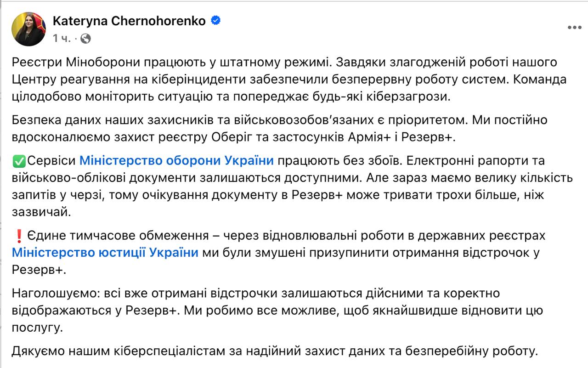Follow the Міністерство оборони України link
588x368 pixels.
[x=176, y=161]
